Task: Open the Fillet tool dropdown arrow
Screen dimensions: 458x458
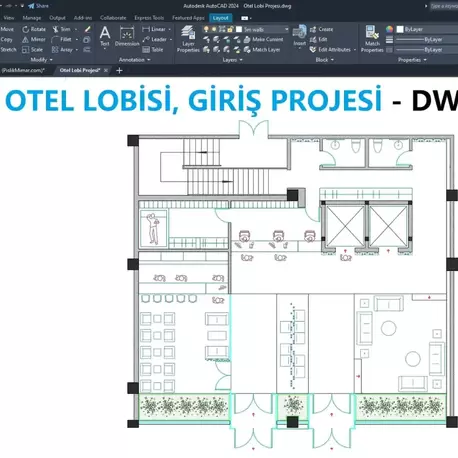Action: pyautogui.click(x=77, y=40)
